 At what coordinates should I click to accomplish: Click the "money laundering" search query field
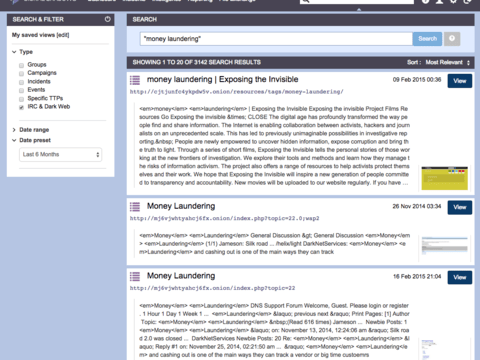pyautogui.click(x=276, y=39)
